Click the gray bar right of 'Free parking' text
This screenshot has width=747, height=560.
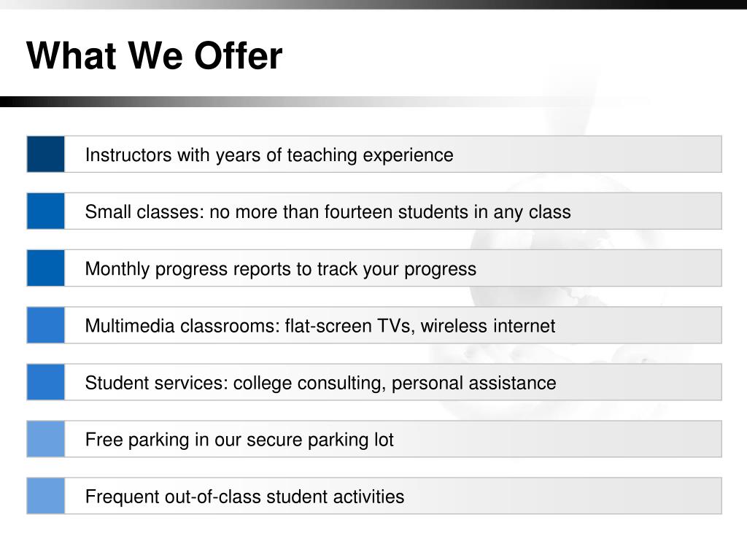(557, 438)
